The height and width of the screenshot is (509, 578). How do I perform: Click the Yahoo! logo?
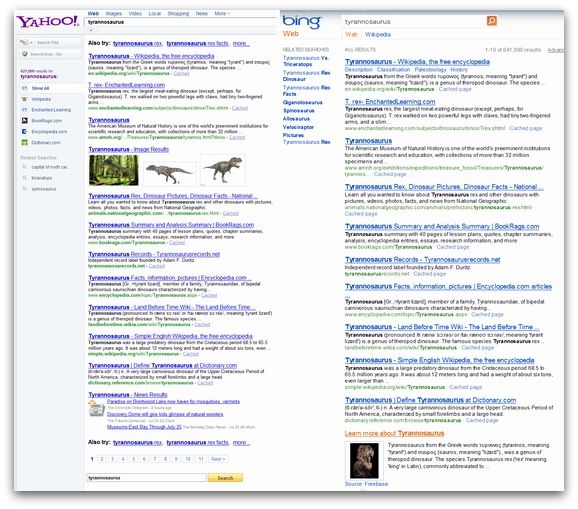coord(48,21)
